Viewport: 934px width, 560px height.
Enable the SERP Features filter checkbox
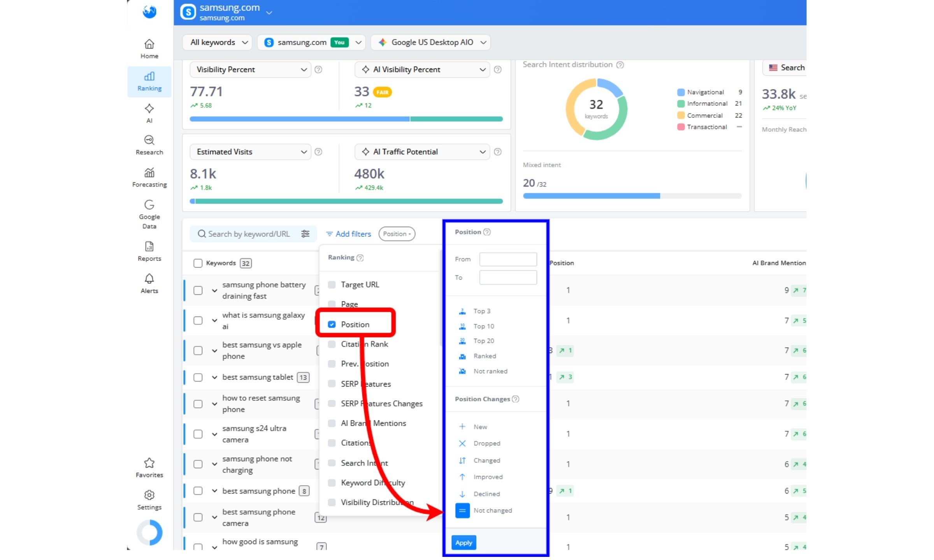click(x=331, y=384)
